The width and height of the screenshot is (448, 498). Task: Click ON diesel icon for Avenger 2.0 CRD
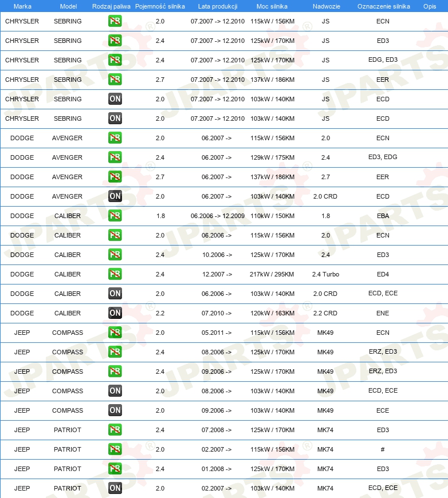(115, 196)
